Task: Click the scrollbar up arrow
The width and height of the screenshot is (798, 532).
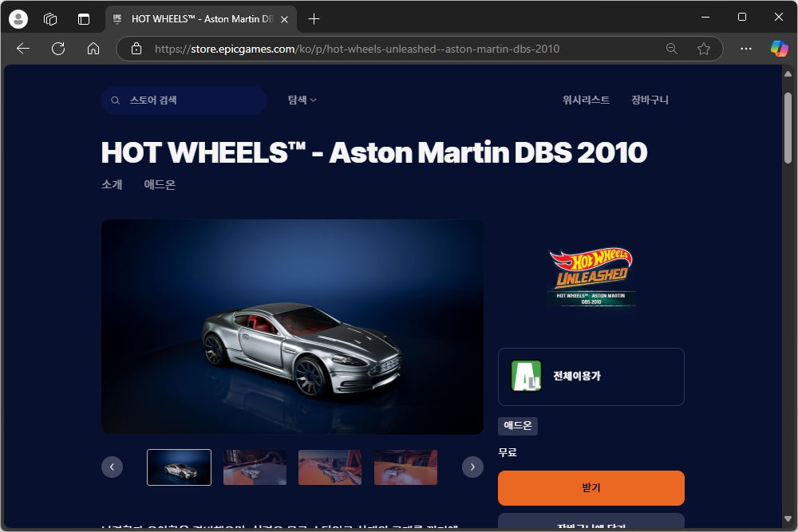Action: pyautogui.click(x=788, y=73)
